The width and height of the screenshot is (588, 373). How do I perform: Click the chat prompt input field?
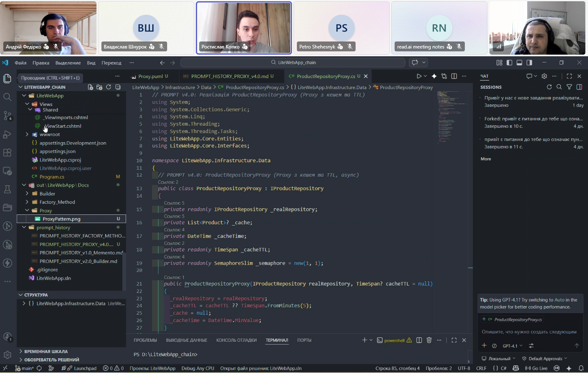529,332
